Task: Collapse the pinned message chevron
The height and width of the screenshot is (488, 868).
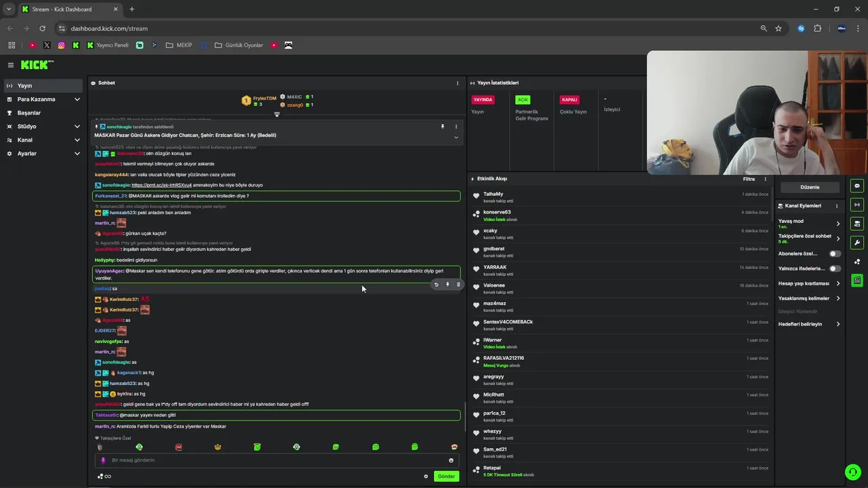Action: pyautogui.click(x=456, y=137)
